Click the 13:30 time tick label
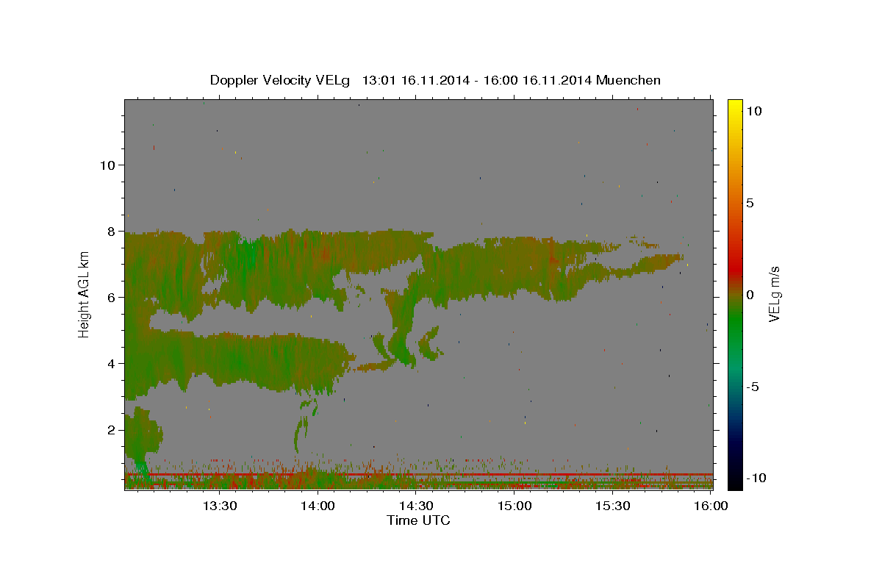This screenshot has width=882, height=588. [219, 506]
